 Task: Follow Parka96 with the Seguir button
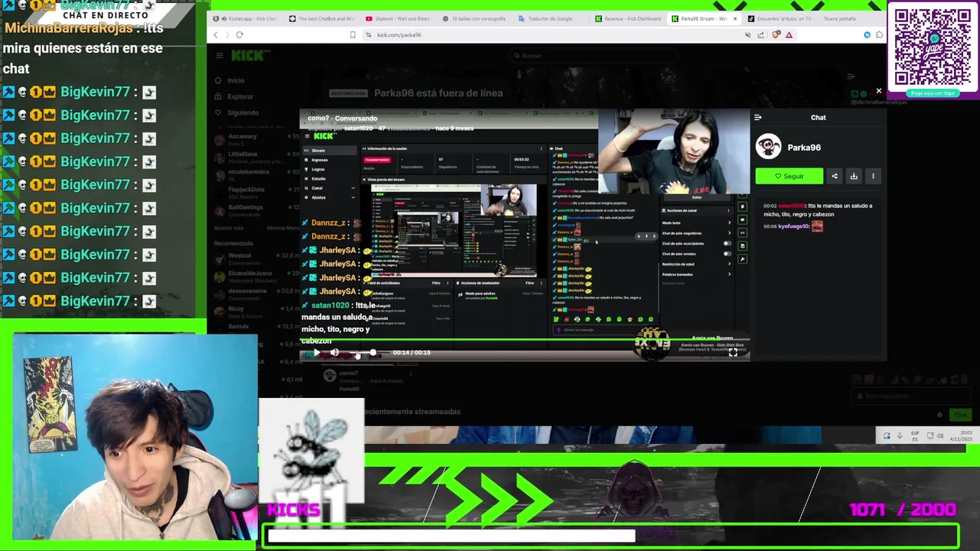tap(789, 176)
